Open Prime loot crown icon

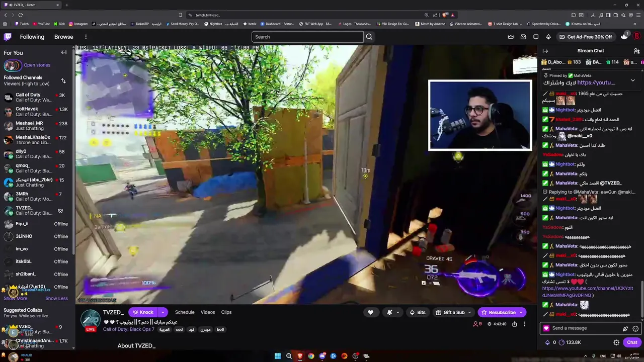coord(511,37)
